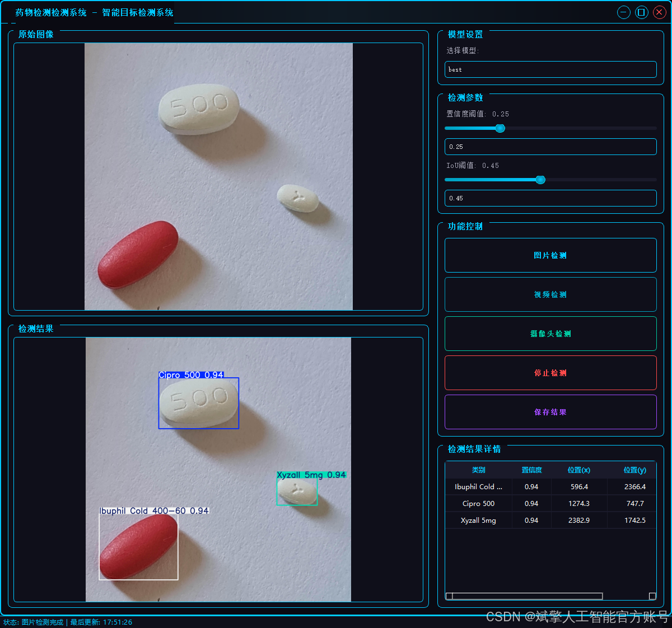Click the Cipro 500 0.94 detection label

pyautogui.click(x=191, y=375)
